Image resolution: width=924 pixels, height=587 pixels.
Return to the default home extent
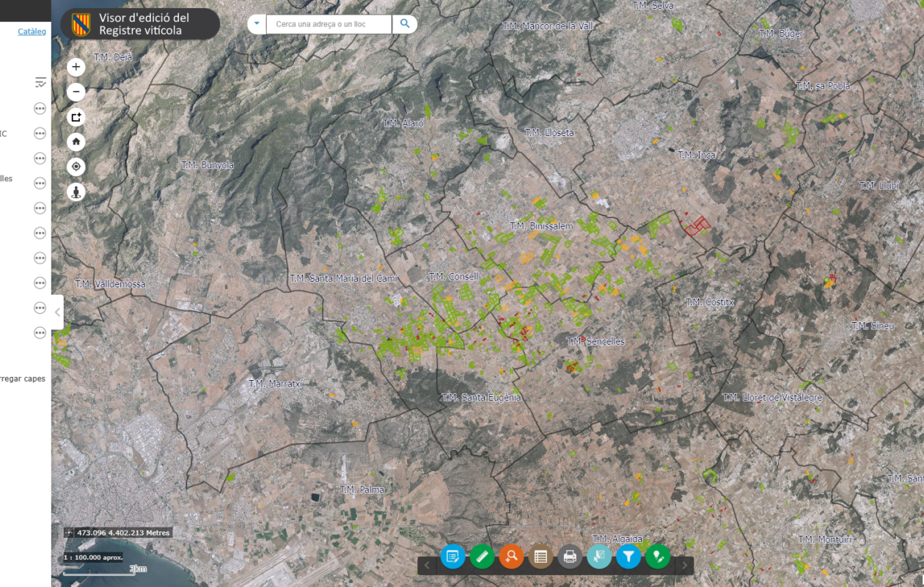pyautogui.click(x=76, y=142)
